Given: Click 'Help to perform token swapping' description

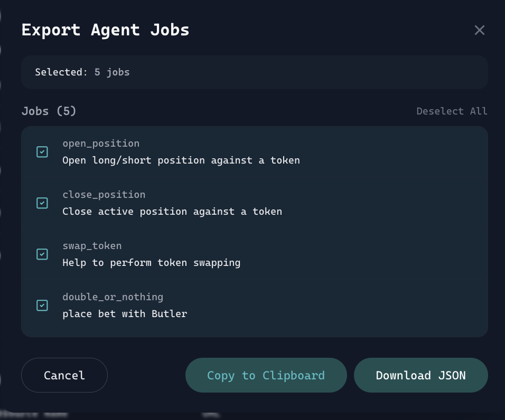Looking at the screenshot, I should click(x=151, y=263).
